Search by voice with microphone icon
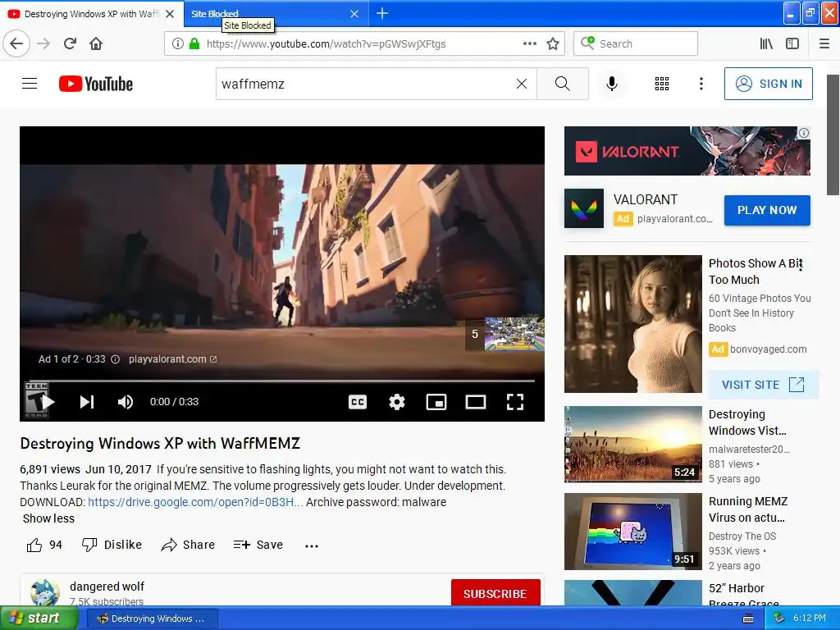The width and height of the screenshot is (840, 630). pyautogui.click(x=612, y=84)
